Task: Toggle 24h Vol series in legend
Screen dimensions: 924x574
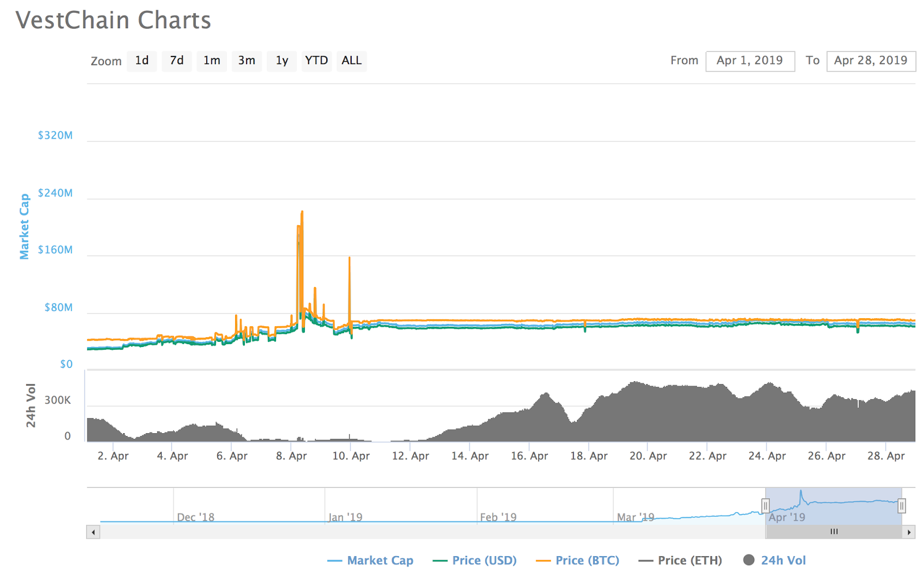Action: pos(774,560)
